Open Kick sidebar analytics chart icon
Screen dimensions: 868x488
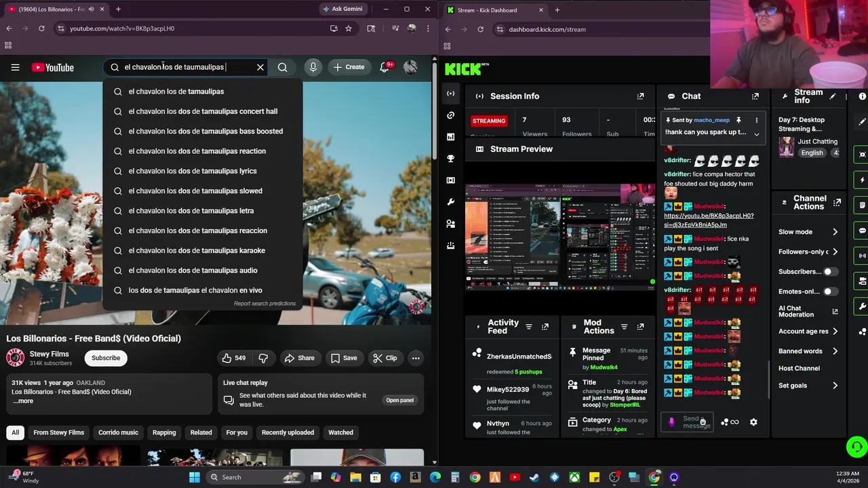click(450, 137)
